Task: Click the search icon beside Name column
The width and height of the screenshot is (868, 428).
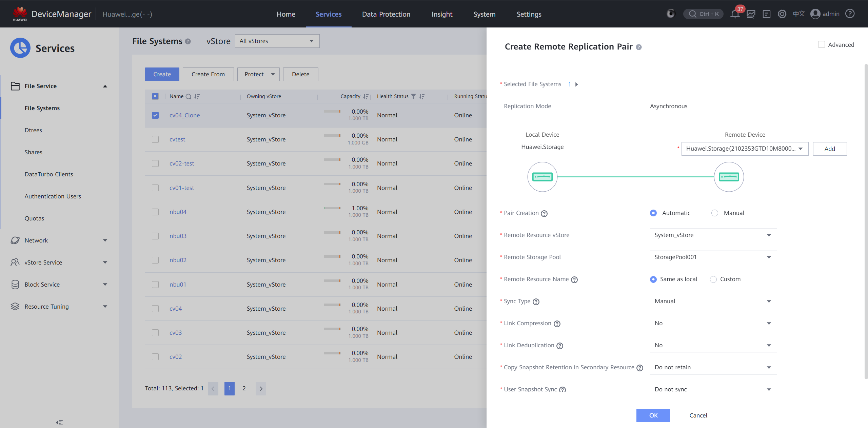Action: 189,97
